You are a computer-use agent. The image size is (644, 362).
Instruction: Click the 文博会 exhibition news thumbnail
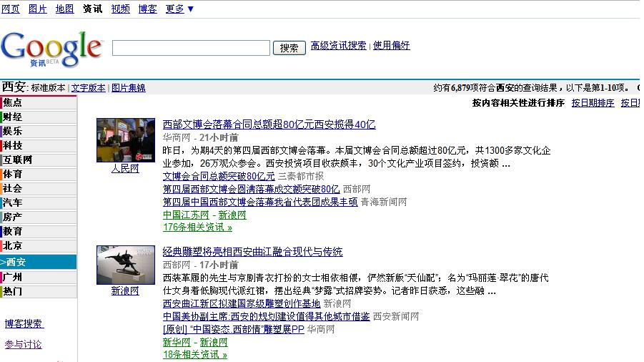click(126, 140)
